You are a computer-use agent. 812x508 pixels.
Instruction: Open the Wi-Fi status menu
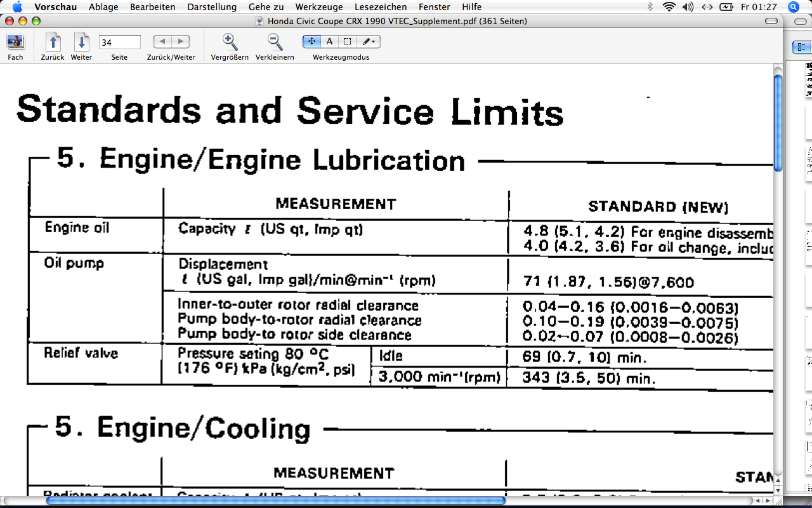click(669, 7)
